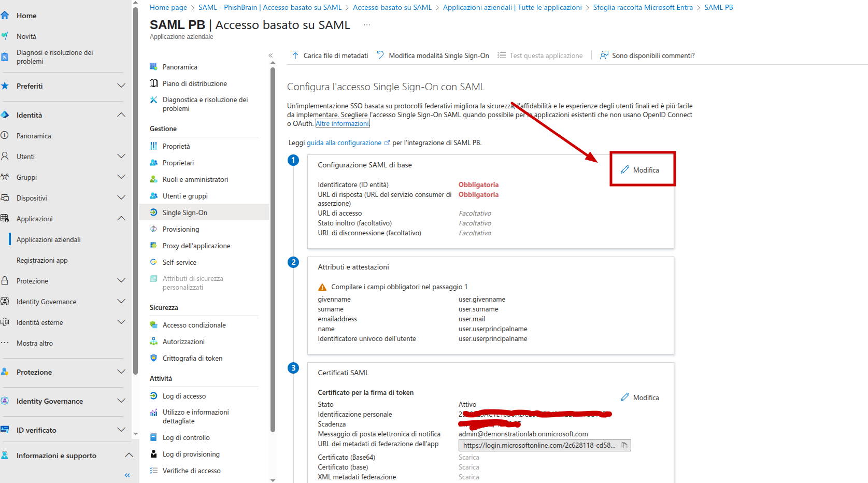Click the Identità diamond icon

pos(5,115)
